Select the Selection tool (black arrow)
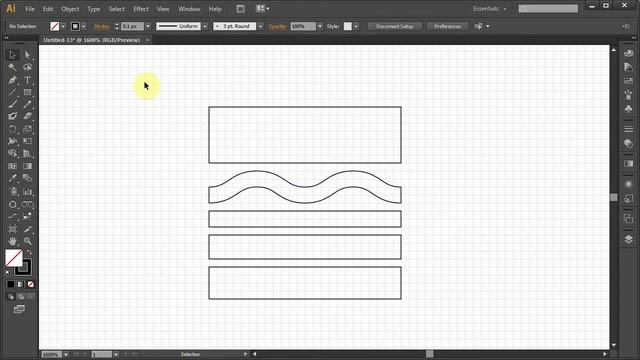640x360 pixels. click(12, 55)
